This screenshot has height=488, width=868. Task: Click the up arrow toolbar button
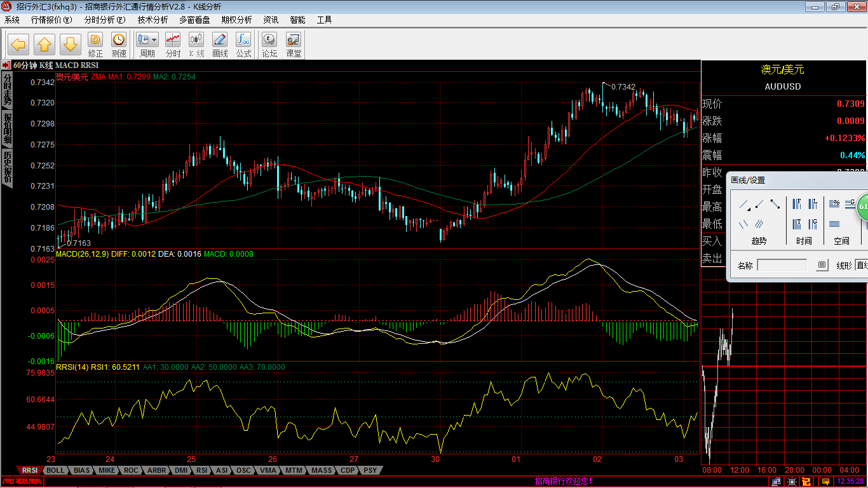point(44,44)
